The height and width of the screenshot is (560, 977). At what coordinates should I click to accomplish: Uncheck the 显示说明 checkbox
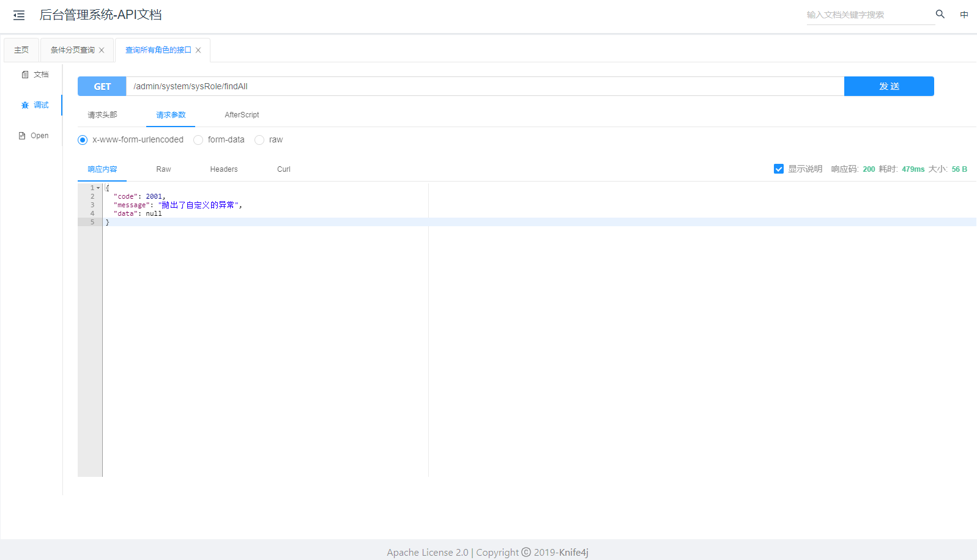pyautogui.click(x=778, y=169)
